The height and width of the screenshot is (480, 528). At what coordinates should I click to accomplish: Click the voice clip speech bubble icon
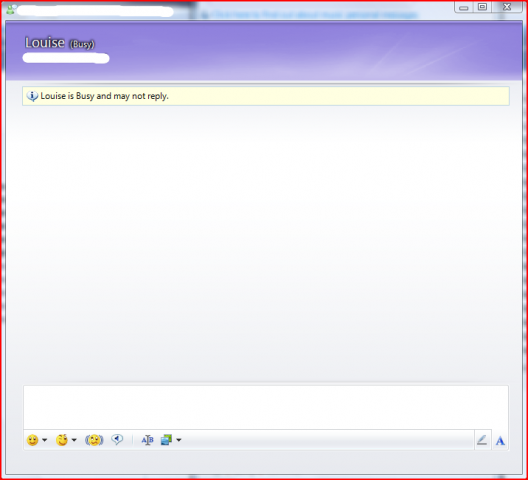click(x=117, y=440)
